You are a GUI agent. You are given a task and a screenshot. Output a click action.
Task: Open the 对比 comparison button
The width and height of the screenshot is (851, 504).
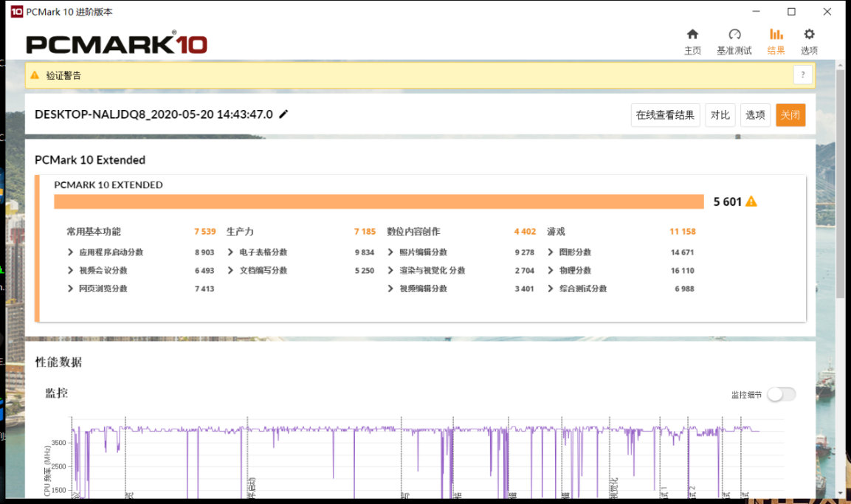click(720, 114)
